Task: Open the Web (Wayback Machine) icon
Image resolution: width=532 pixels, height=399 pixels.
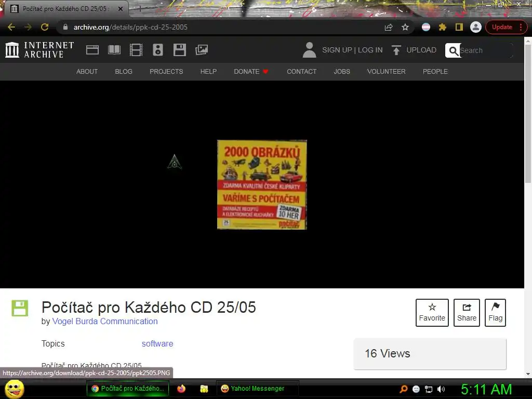Action: [x=92, y=50]
